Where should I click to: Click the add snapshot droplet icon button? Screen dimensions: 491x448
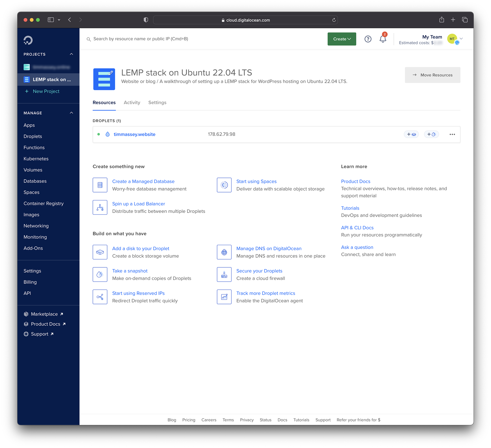click(431, 134)
